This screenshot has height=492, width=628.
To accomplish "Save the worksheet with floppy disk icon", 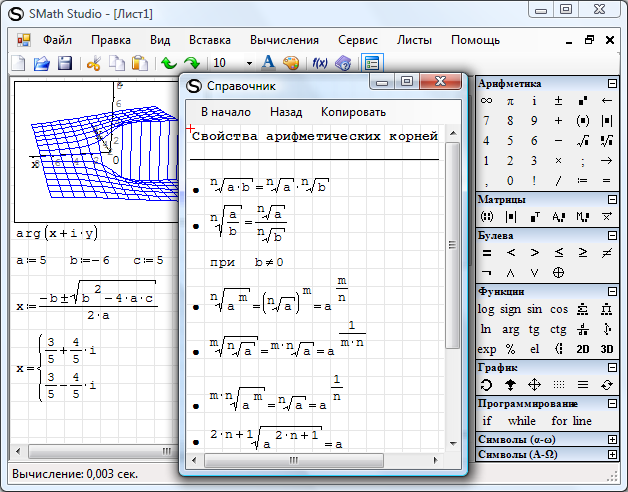I will (64, 64).
